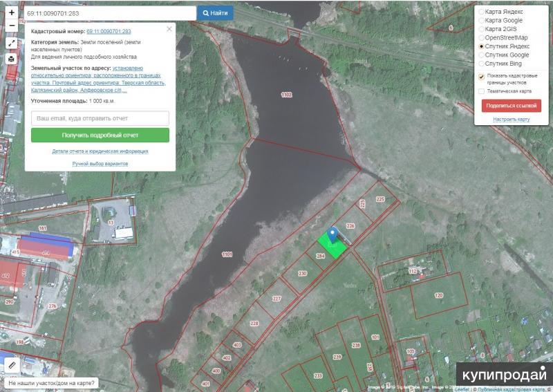Screen dimensions: 553x392
Task: Click the blue location marker pin
Action: pos(332,234)
